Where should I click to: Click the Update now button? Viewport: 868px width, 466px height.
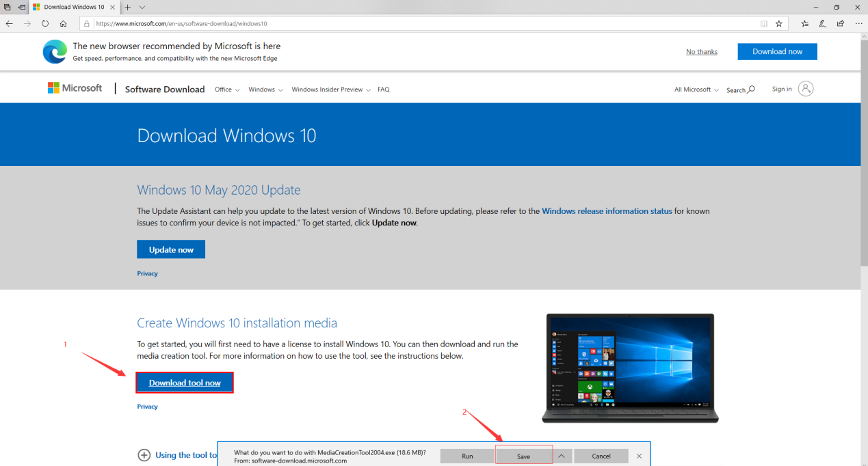tap(171, 249)
